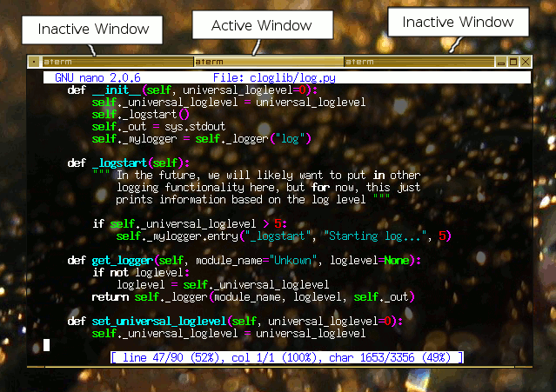Place cursor on 'def get_logger' line
The image size is (556, 392).
click(x=245, y=261)
